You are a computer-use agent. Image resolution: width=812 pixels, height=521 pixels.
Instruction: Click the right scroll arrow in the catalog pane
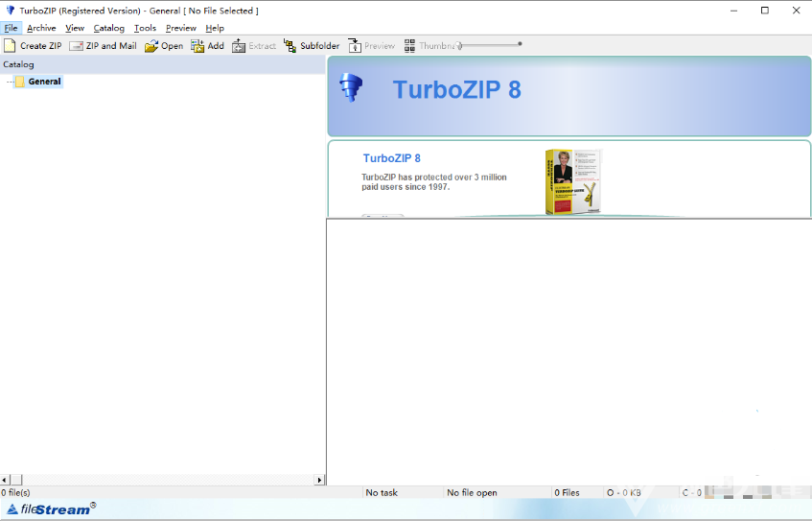pyautogui.click(x=319, y=480)
